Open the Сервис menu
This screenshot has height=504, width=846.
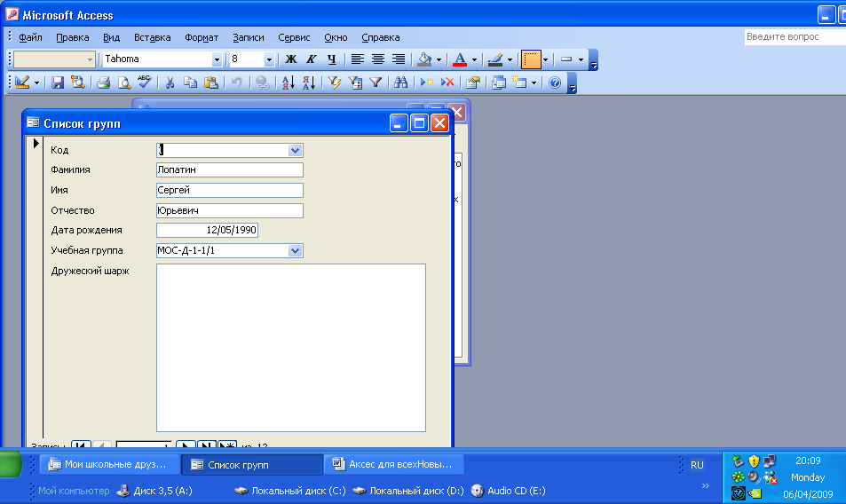294,38
